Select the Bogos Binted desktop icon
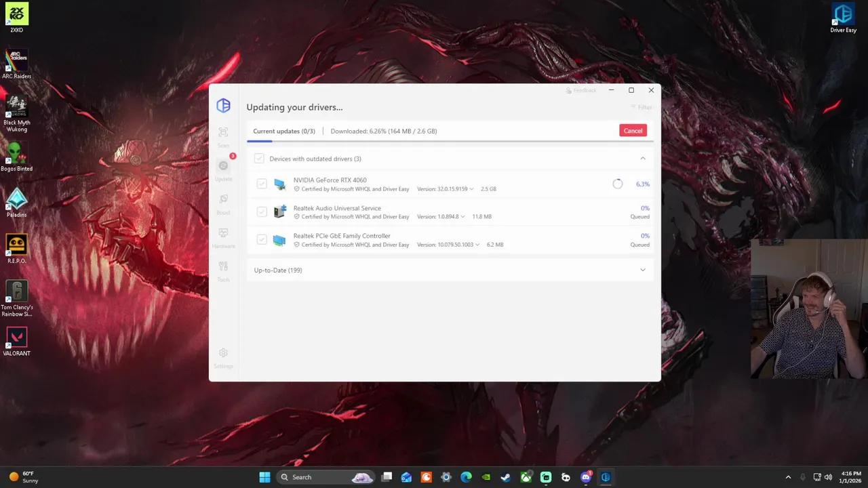The width and height of the screenshot is (868, 488). 16,157
